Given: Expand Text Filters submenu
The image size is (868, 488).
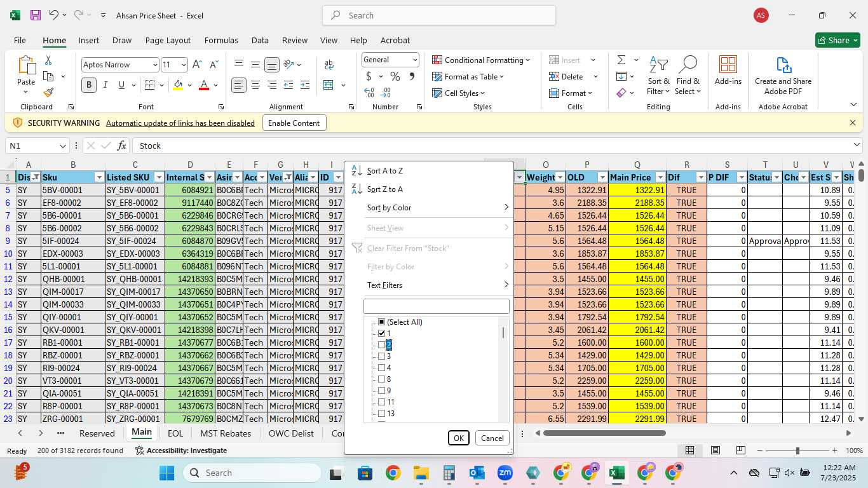Looking at the screenshot, I should pyautogui.click(x=438, y=285).
